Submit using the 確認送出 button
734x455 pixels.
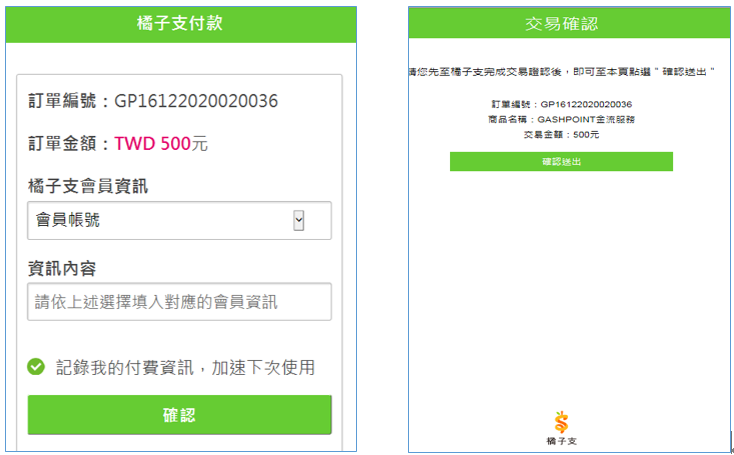coord(561,161)
